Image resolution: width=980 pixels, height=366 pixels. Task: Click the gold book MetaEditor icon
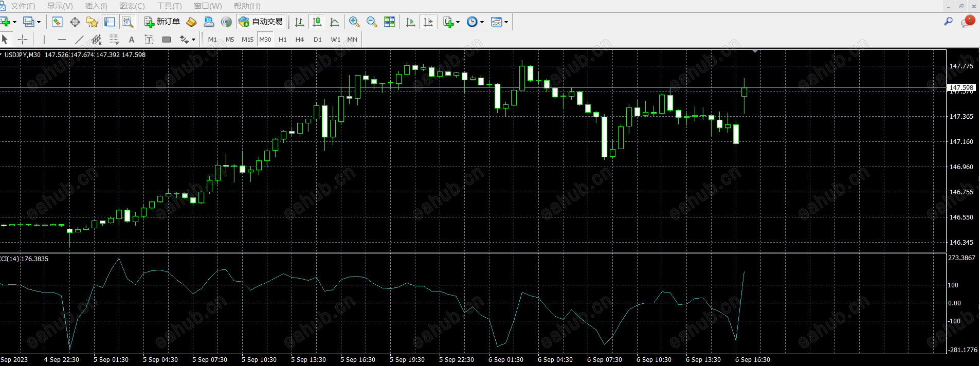pos(191,22)
